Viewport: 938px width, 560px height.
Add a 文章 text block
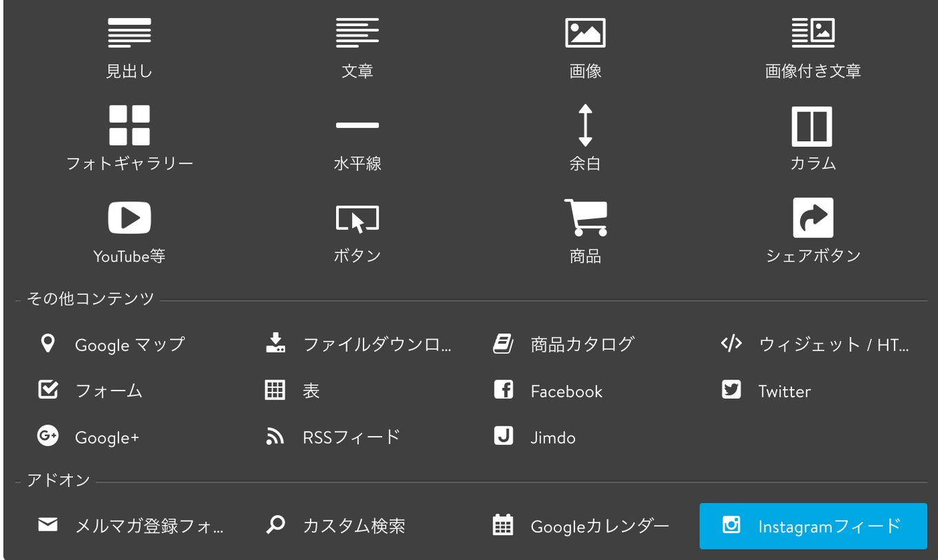click(x=357, y=46)
